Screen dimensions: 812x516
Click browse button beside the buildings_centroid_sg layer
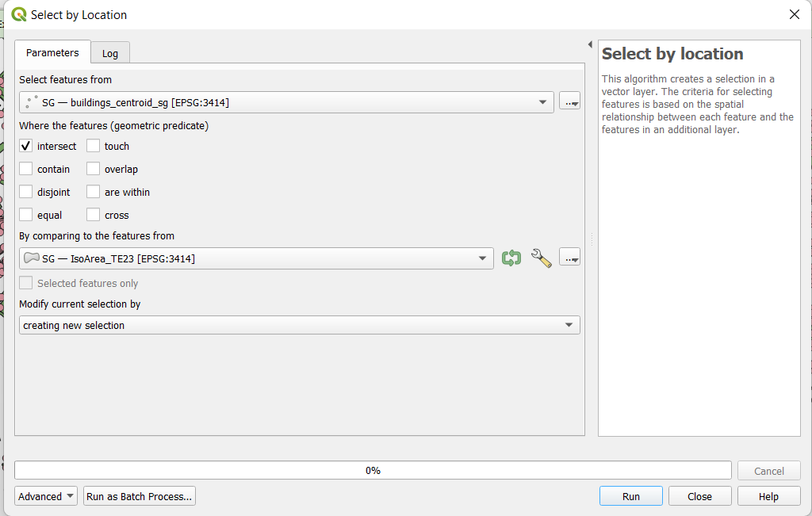(569, 101)
